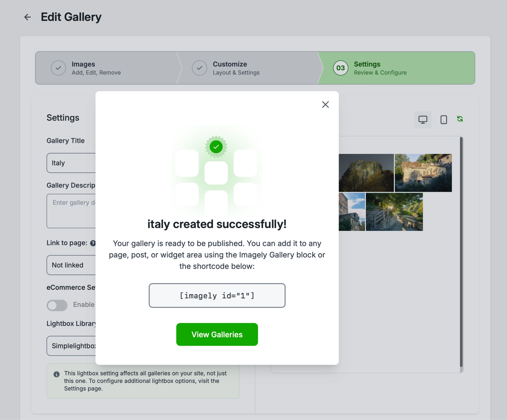Viewport: 507px width, 420px height.
Task: Open the Customize step
Action: [248, 68]
